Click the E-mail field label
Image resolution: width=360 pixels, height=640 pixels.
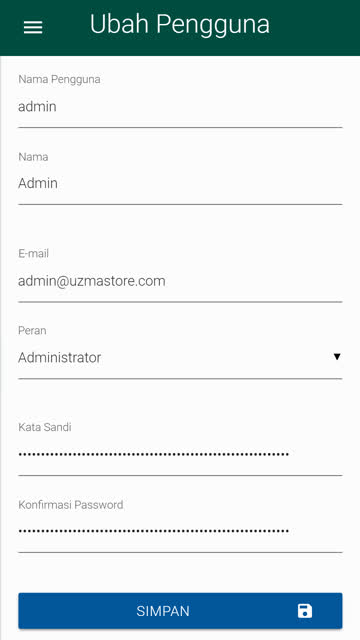click(33, 253)
